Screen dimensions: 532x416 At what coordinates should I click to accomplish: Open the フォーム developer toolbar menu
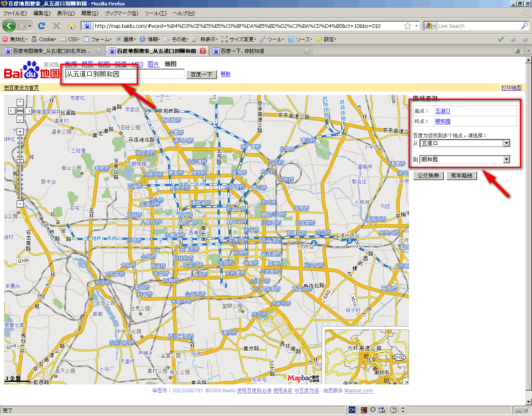click(97, 39)
